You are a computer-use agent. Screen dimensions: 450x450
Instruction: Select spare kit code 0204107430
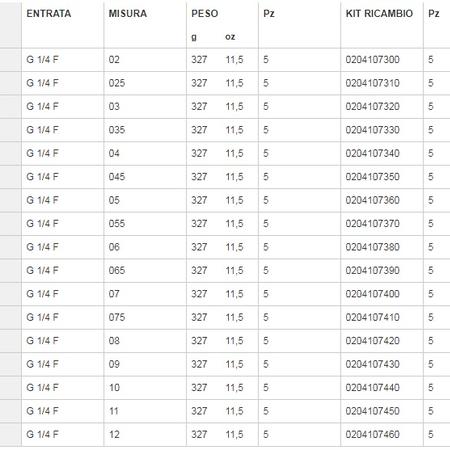[x=372, y=364]
